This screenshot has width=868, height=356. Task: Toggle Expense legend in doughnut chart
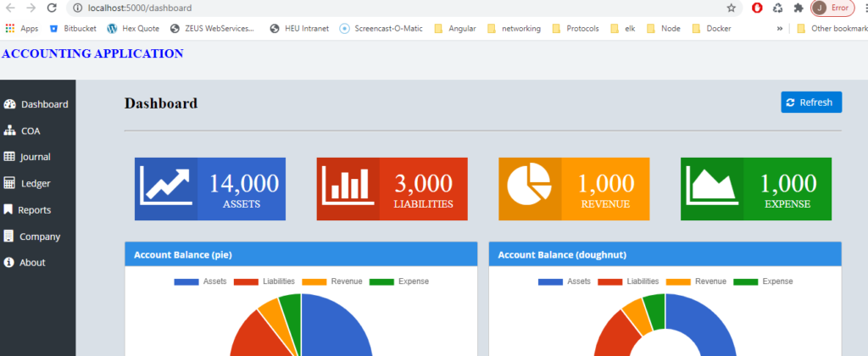(763, 281)
